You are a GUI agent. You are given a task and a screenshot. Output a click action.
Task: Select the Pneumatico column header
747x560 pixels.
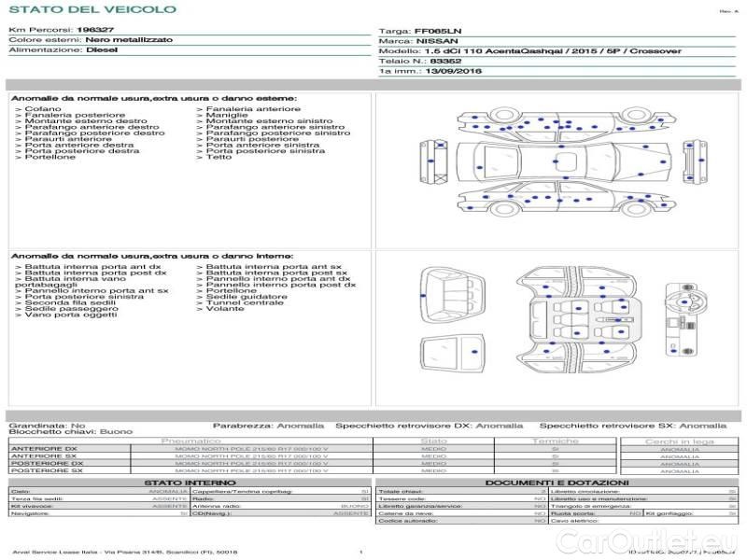coord(190,441)
